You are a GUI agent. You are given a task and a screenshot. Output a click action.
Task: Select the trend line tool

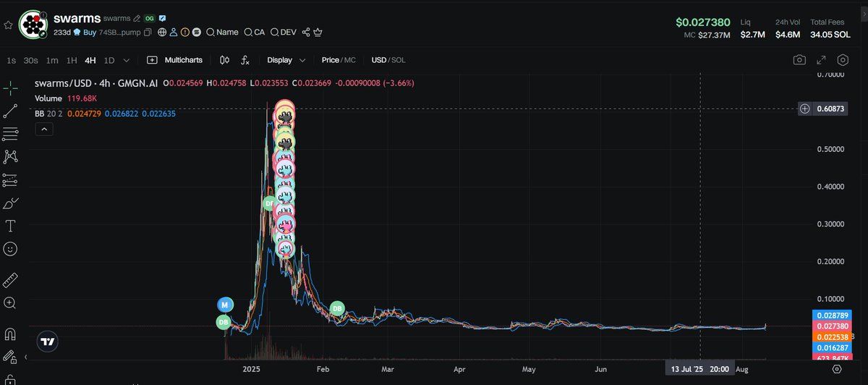[10, 111]
